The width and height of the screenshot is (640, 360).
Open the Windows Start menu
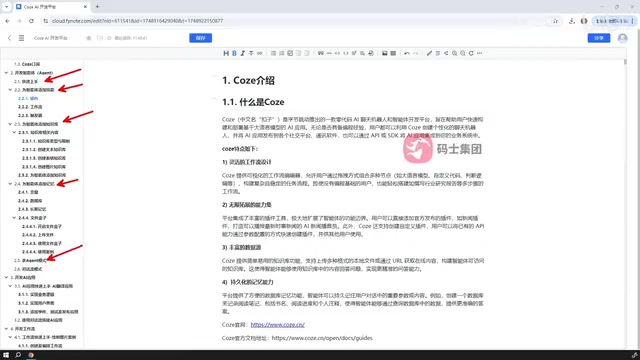tap(6, 355)
